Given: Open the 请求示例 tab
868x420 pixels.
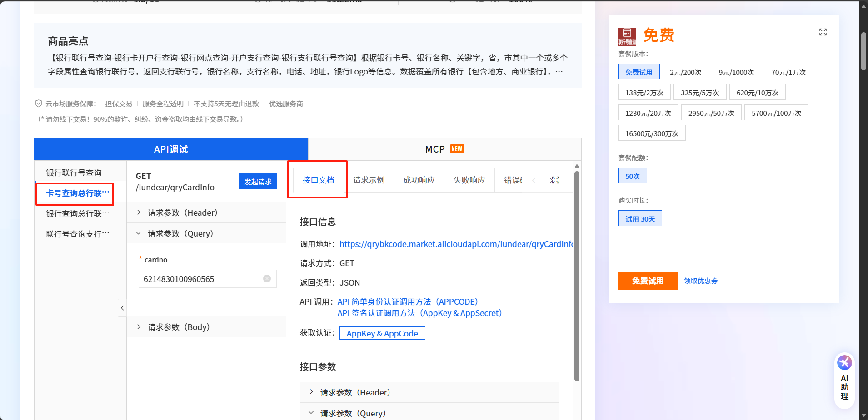Looking at the screenshot, I should [x=370, y=180].
